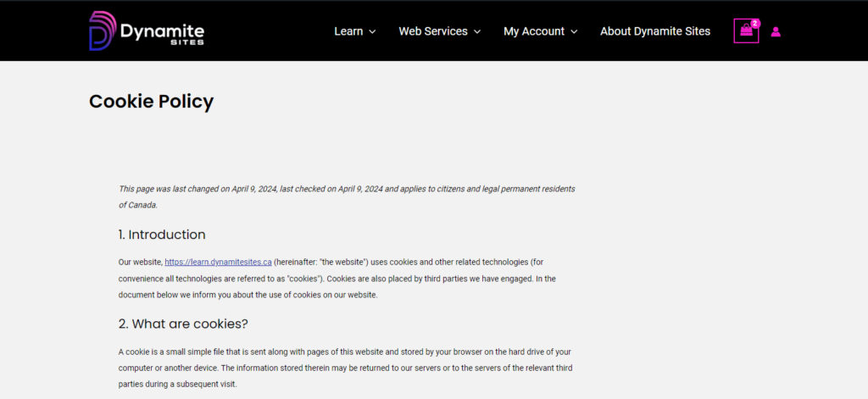Click the Dynamite Sites logo emblem
This screenshot has height=399, width=868.
coord(104,30)
